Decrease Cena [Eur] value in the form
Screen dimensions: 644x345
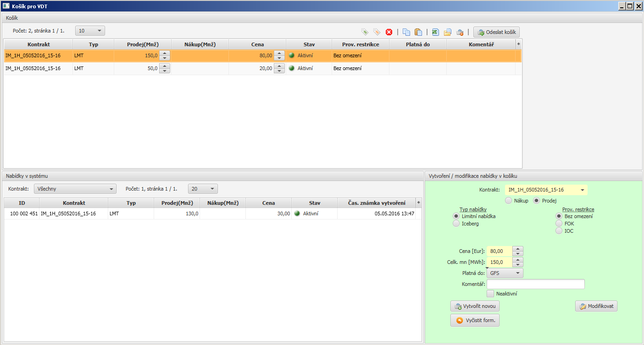click(x=518, y=254)
